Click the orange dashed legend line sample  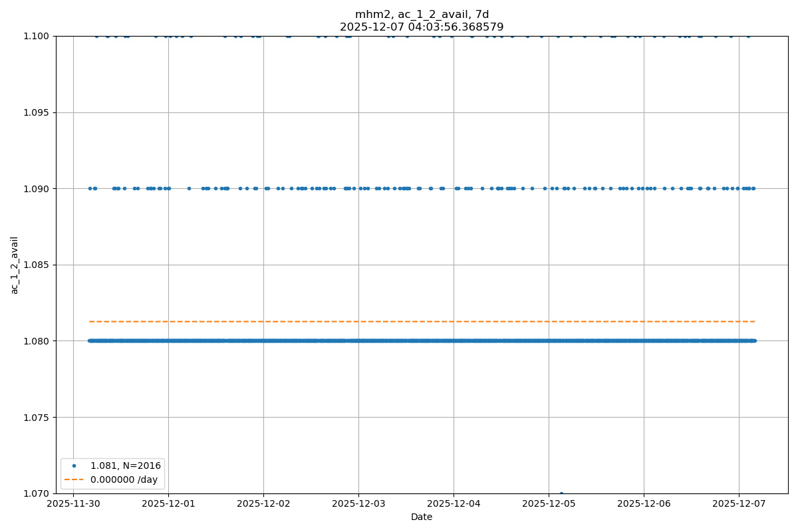point(74,479)
